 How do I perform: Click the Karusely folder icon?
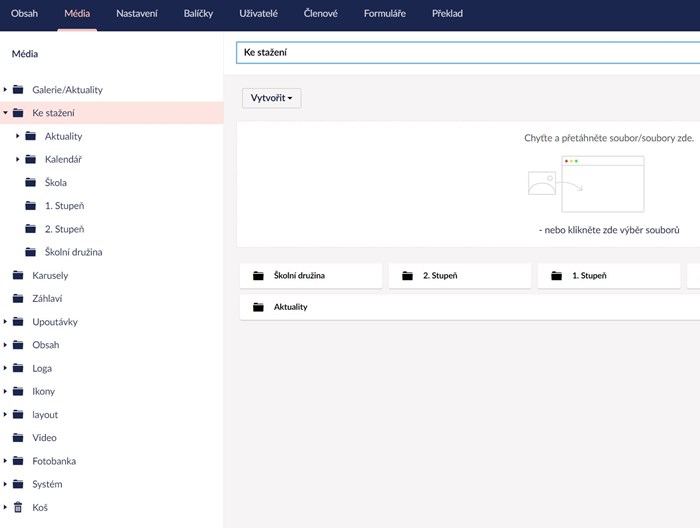[18, 275]
